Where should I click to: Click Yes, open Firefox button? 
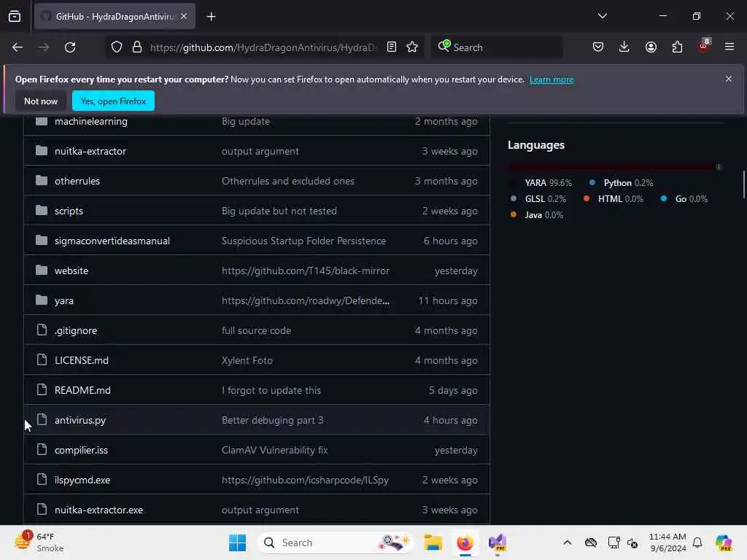[x=113, y=101]
